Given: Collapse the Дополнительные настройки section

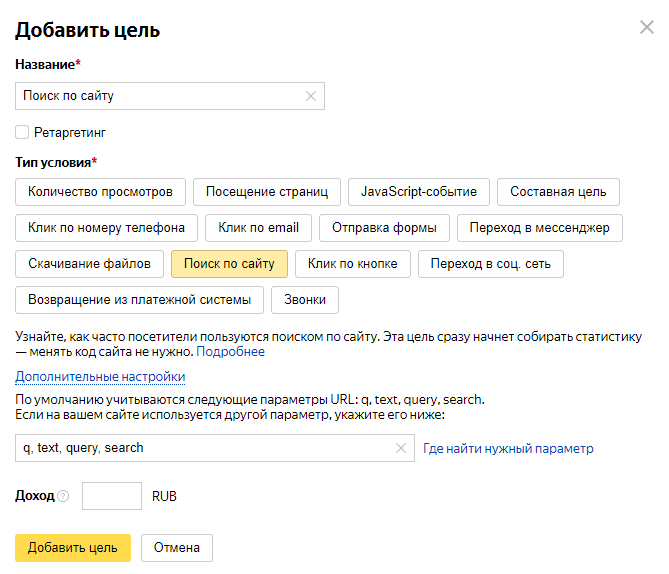Looking at the screenshot, I should pos(100,376).
